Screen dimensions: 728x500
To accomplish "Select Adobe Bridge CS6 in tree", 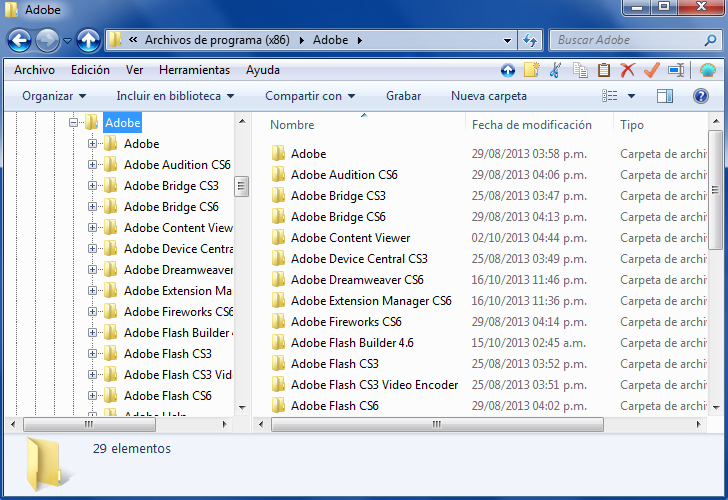I will click(171, 207).
